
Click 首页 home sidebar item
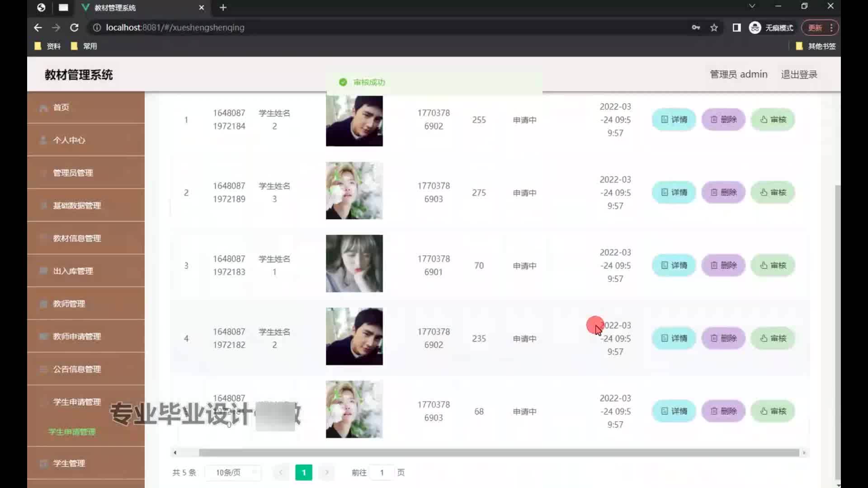pyautogui.click(x=61, y=108)
